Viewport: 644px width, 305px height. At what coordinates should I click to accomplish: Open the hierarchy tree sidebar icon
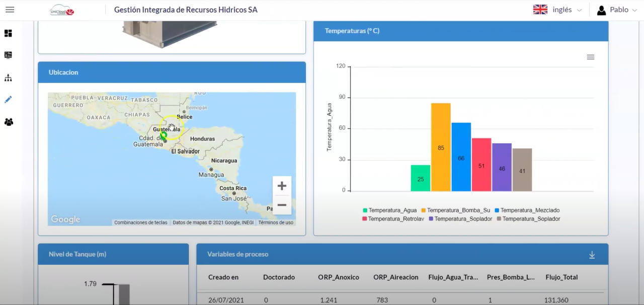point(8,78)
